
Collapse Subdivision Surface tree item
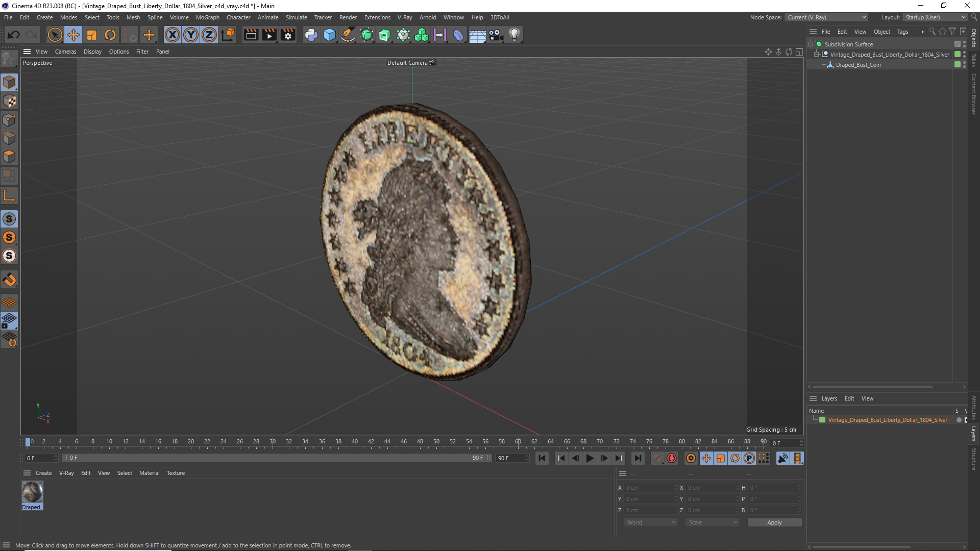point(811,44)
